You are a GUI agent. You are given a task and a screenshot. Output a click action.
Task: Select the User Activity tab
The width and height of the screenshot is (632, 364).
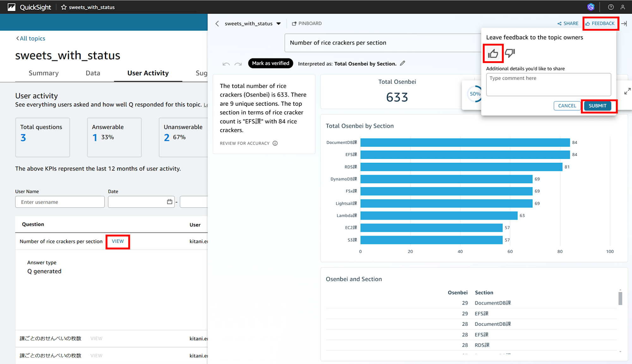[148, 73]
